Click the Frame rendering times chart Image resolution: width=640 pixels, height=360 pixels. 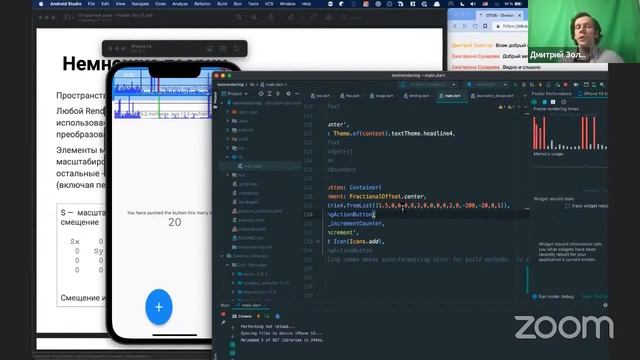point(570,133)
